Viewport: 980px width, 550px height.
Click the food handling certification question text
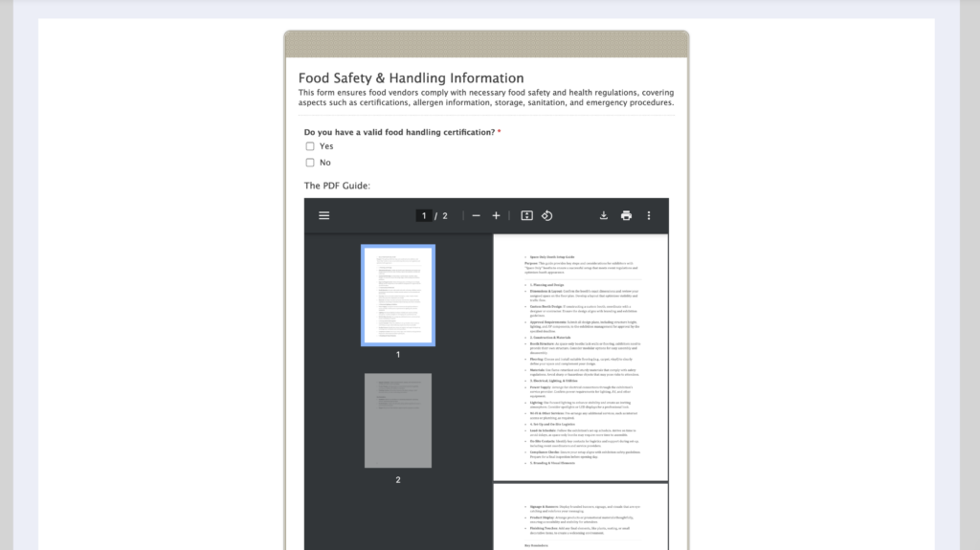pos(399,132)
